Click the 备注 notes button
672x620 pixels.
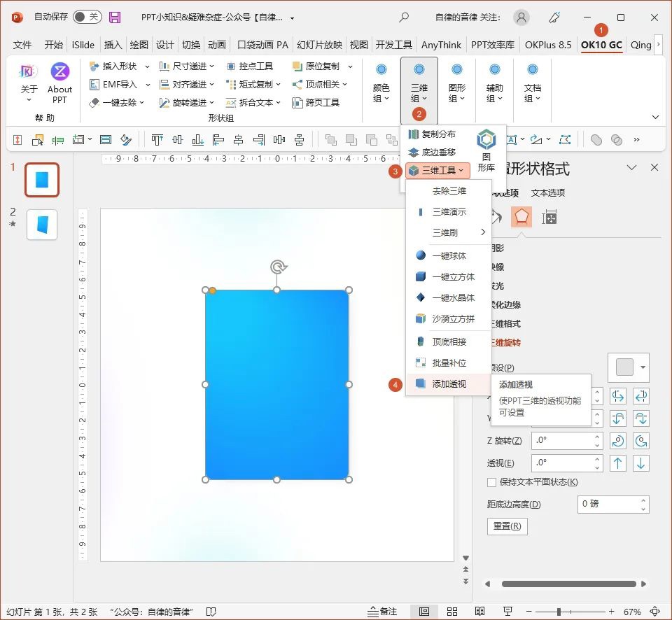(381, 612)
